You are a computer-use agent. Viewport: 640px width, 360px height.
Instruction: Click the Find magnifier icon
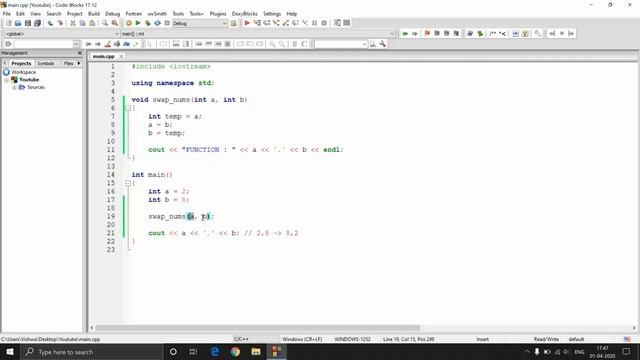point(105,23)
